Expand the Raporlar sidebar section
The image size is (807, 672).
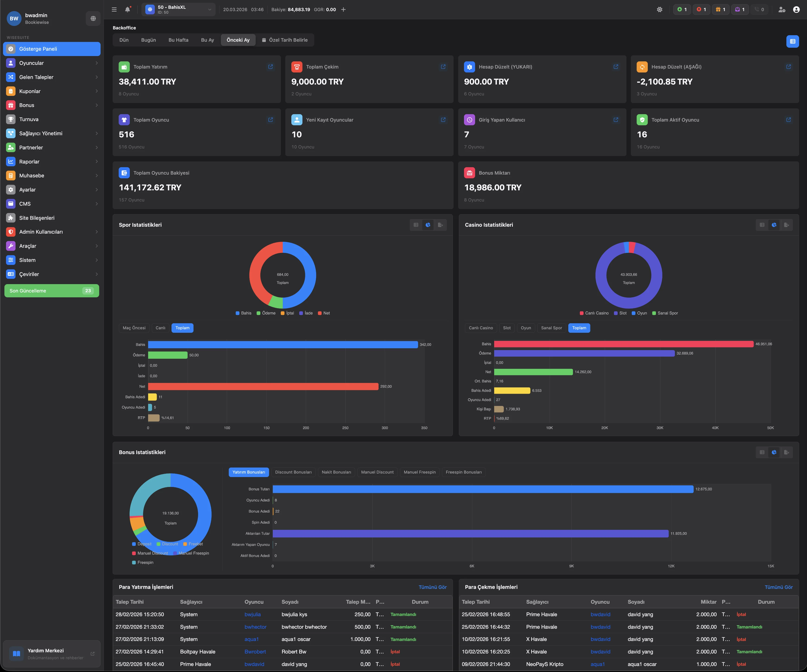[52, 161]
